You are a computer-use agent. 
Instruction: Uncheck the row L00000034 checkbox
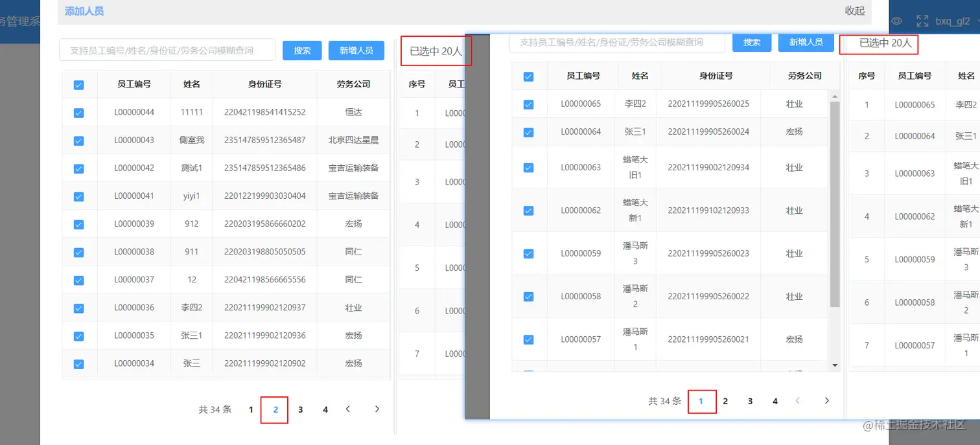coord(79,363)
